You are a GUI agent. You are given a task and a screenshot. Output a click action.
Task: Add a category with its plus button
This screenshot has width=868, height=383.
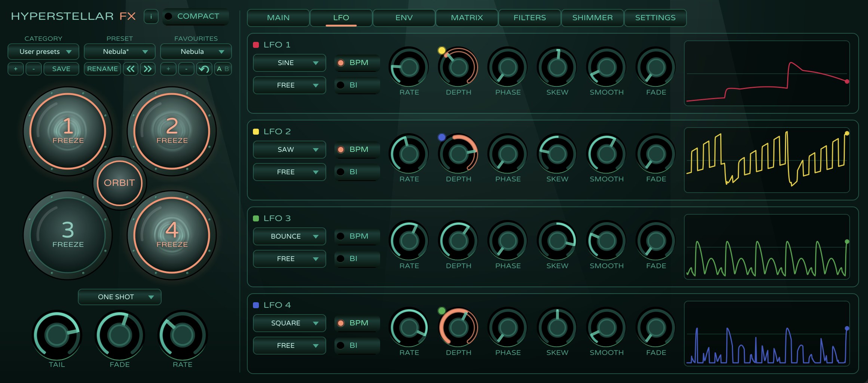point(16,69)
